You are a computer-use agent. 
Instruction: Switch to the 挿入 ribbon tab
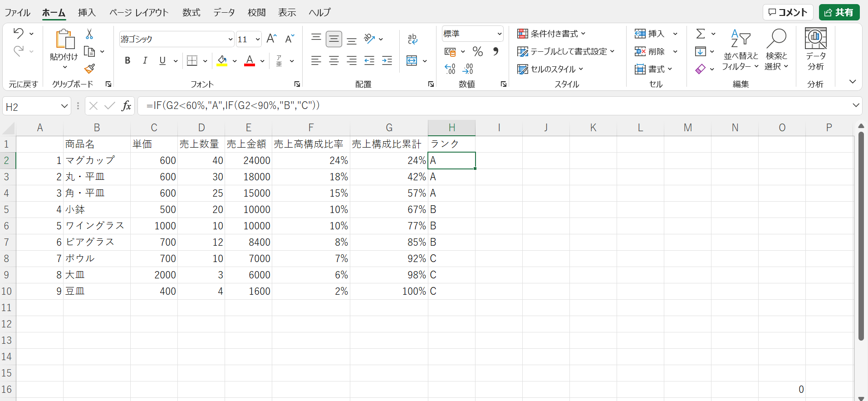tap(87, 13)
